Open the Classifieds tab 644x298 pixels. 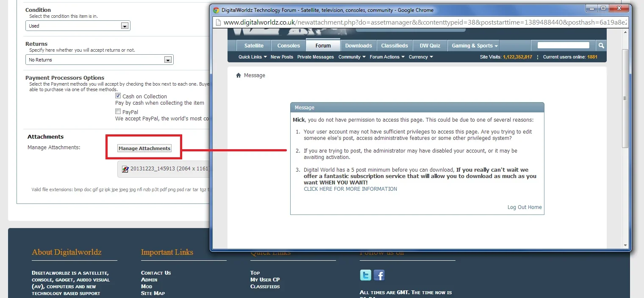pos(394,46)
